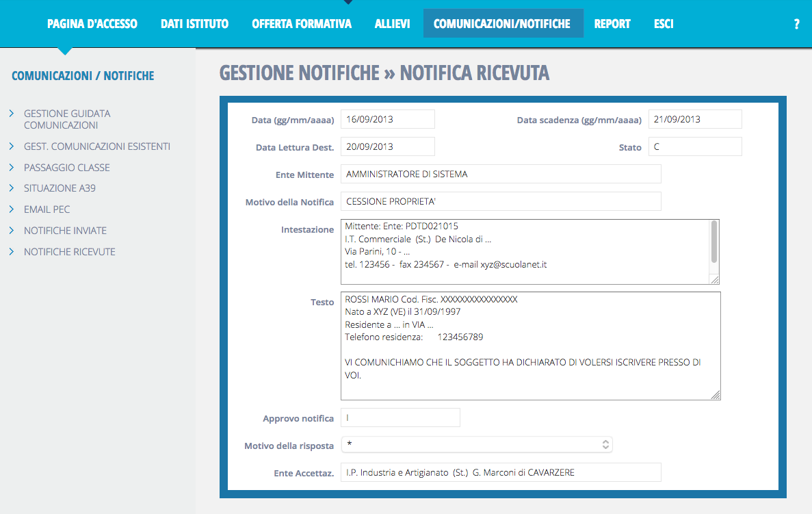Open Situazione A39 sidebar link
812x514 pixels.
tap(60, 188)
